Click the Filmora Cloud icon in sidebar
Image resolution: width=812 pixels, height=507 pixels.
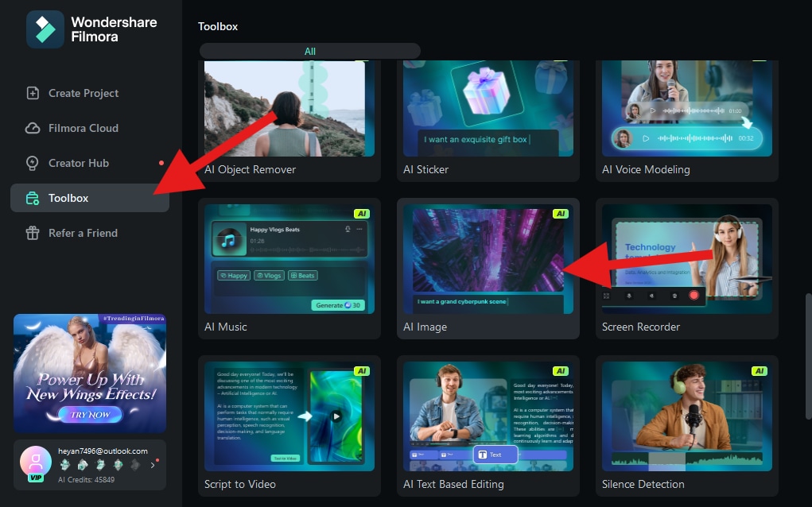pyautogui.click(x=33, y=128)
